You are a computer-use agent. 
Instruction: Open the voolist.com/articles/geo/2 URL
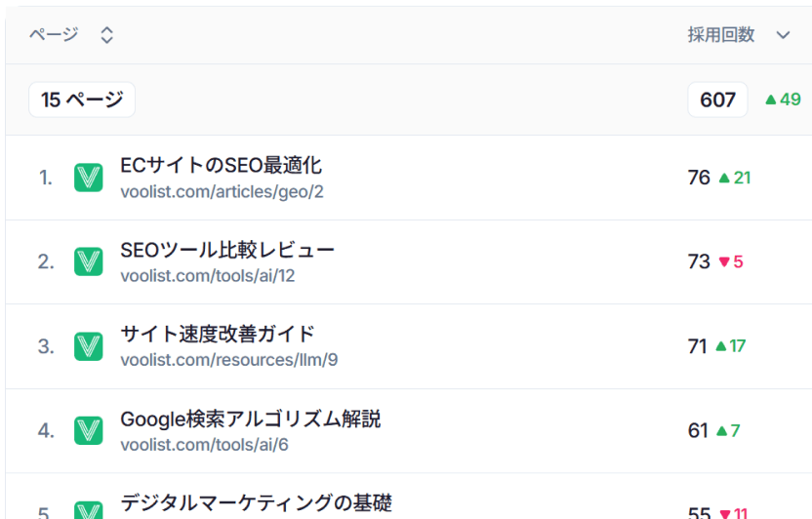point(222,192)
